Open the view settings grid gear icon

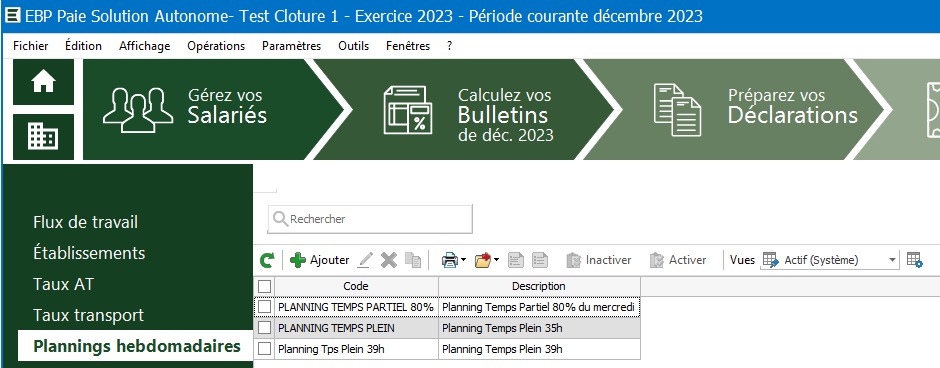[x=915, y=260]
